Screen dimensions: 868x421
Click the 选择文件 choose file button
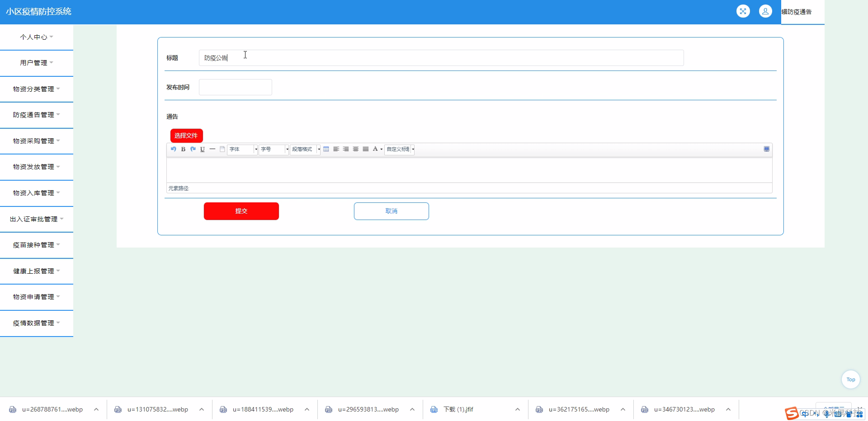pyautogui.click(x=186, y=136)
